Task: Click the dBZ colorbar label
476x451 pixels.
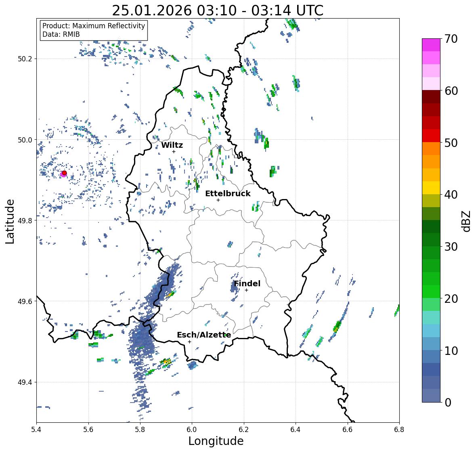Action: pos(467,221)
